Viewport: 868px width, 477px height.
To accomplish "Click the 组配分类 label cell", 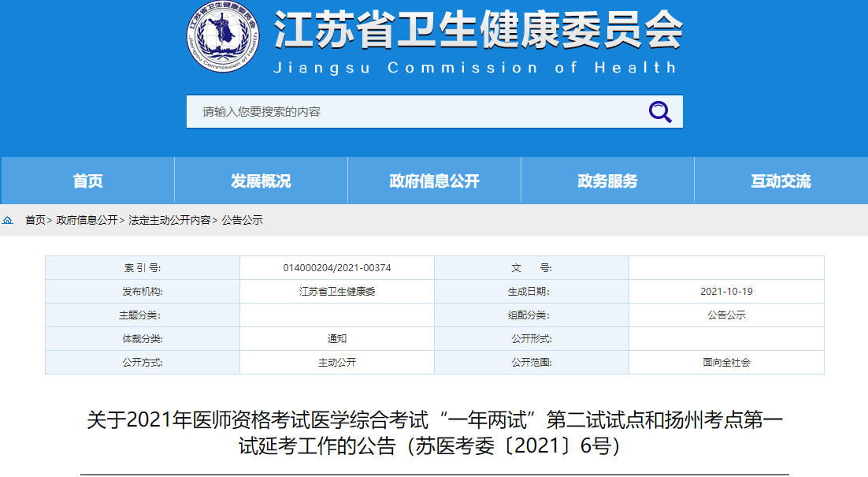I will (532, 315).
